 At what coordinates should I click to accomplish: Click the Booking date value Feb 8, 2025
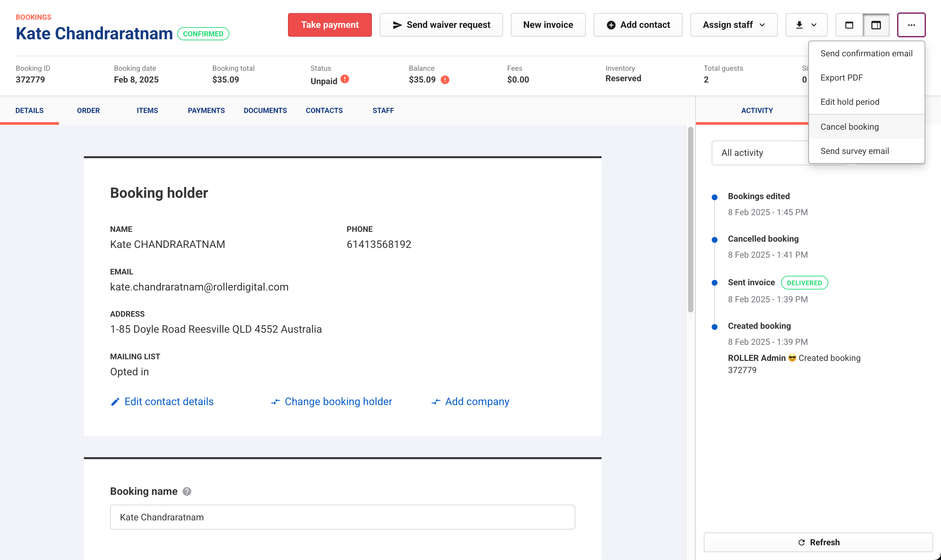pos(136,80)
